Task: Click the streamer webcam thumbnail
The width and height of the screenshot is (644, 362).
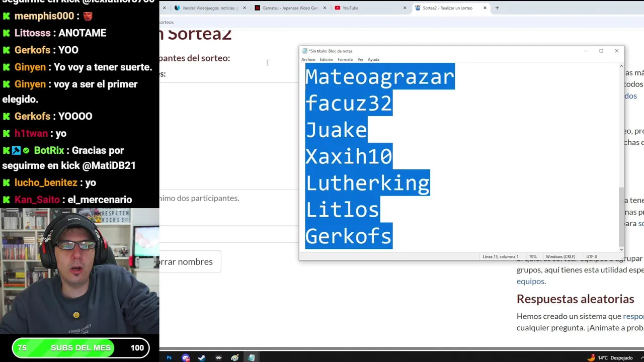Action: click(79, 271)
